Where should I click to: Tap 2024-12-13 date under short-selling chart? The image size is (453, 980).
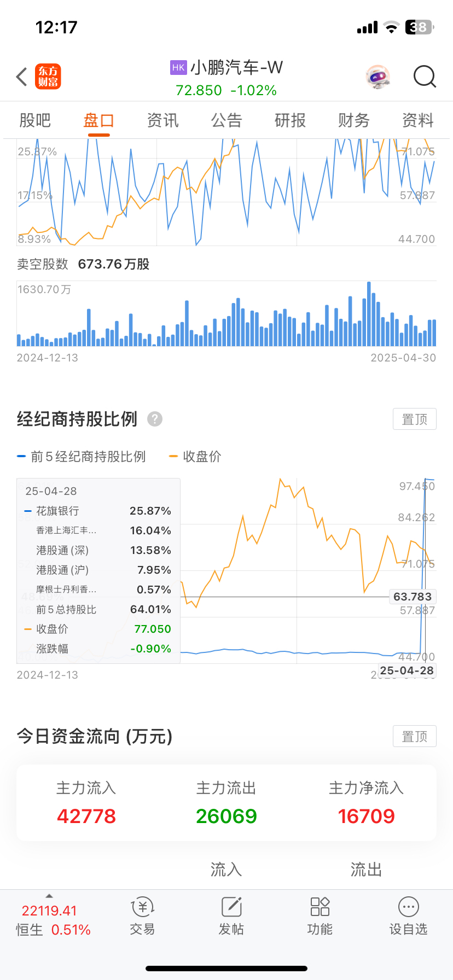tap(48, 358)
